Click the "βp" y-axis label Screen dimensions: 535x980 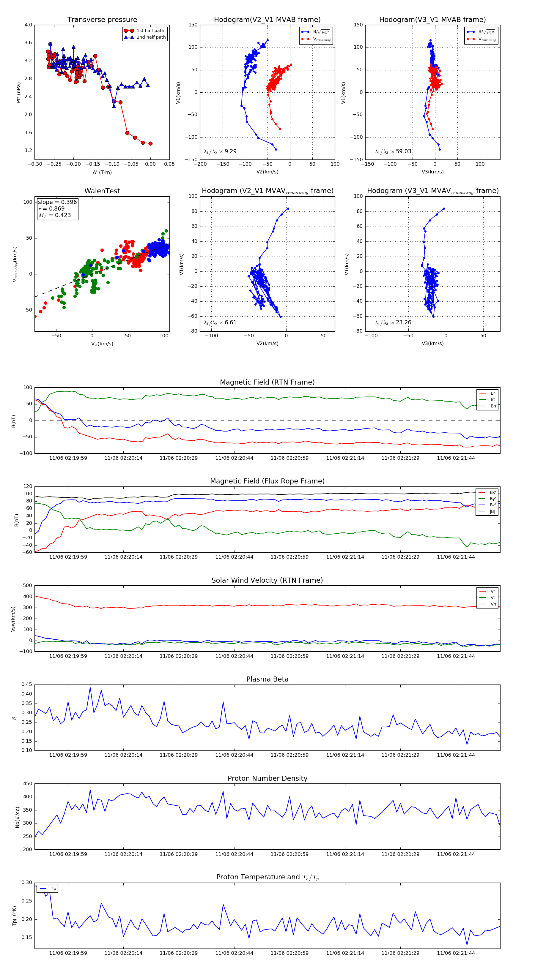[x=15, y=718]
